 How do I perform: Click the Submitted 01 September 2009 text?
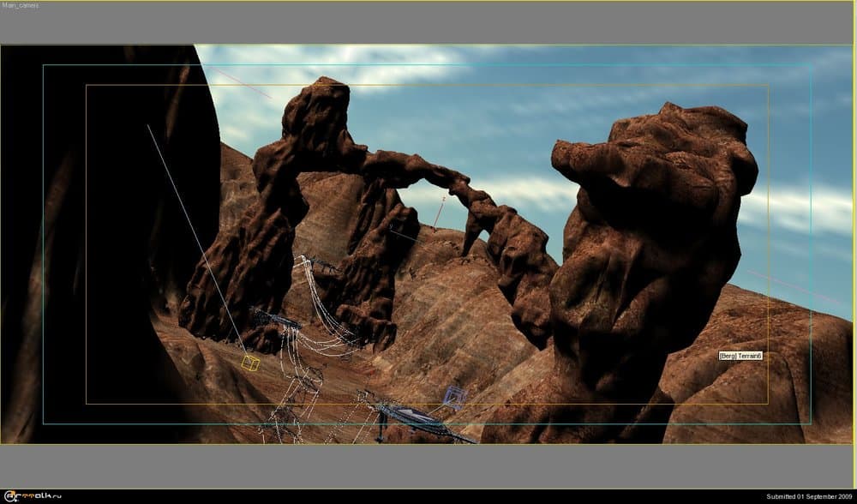[x=809, y=497]
